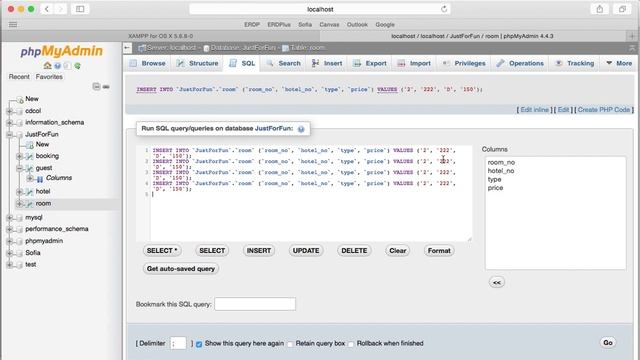Image resolution: width=640 pixels, height=360 pixels.
Task: Open the Search tab
Action: [284, 63]
